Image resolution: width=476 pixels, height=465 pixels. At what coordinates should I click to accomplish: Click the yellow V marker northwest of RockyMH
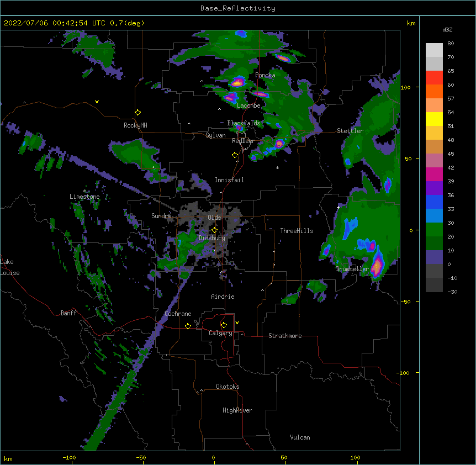(x=97, y=102)
